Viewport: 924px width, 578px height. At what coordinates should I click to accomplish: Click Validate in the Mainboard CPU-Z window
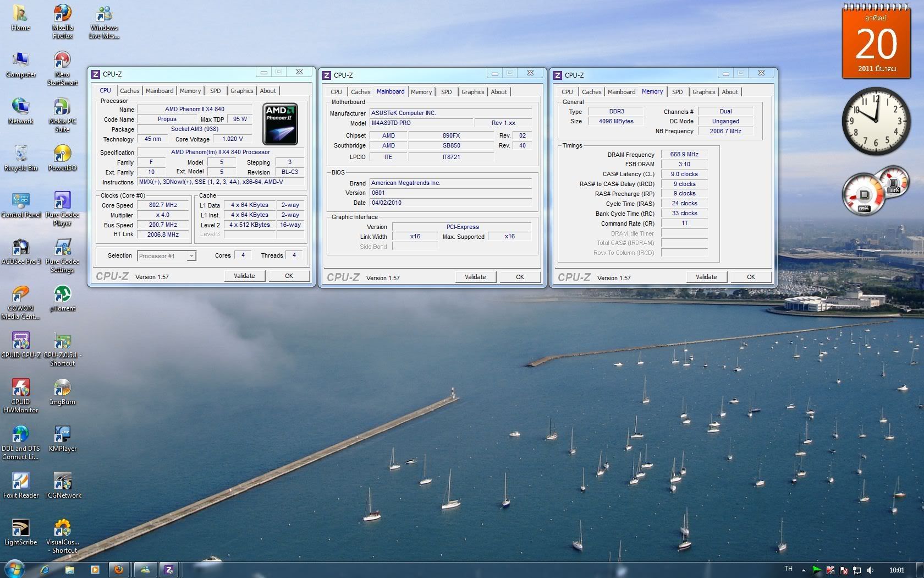(x=475, y=277)
